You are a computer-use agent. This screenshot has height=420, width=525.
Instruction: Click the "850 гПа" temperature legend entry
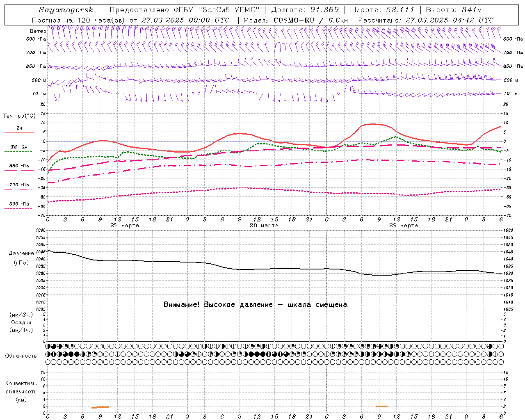pyautogui.click(x=19, y=166)
